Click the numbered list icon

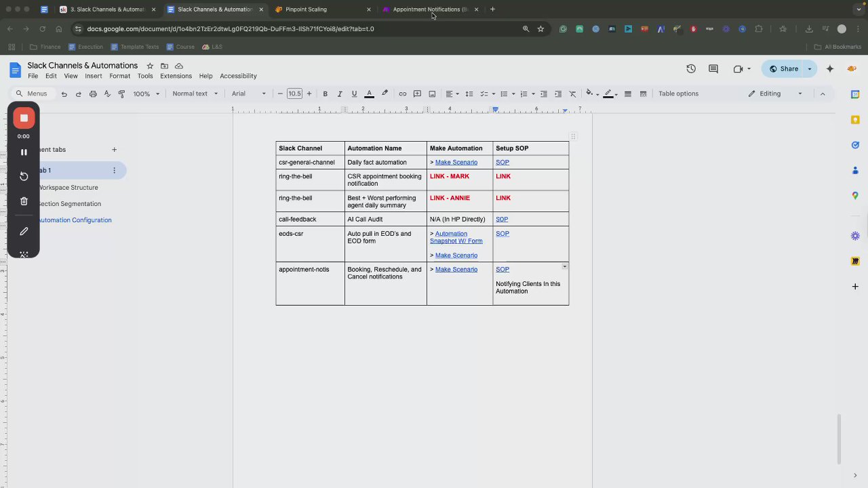(524, 94)
